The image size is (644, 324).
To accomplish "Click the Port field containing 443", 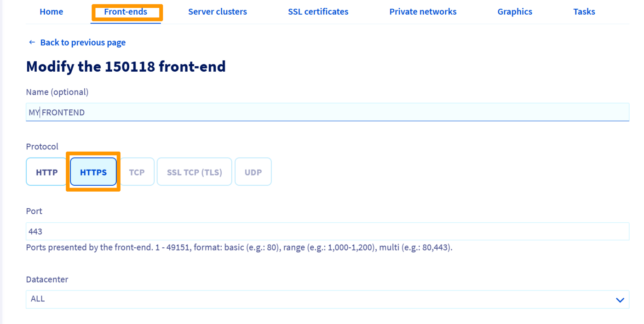I will point(328,231).
